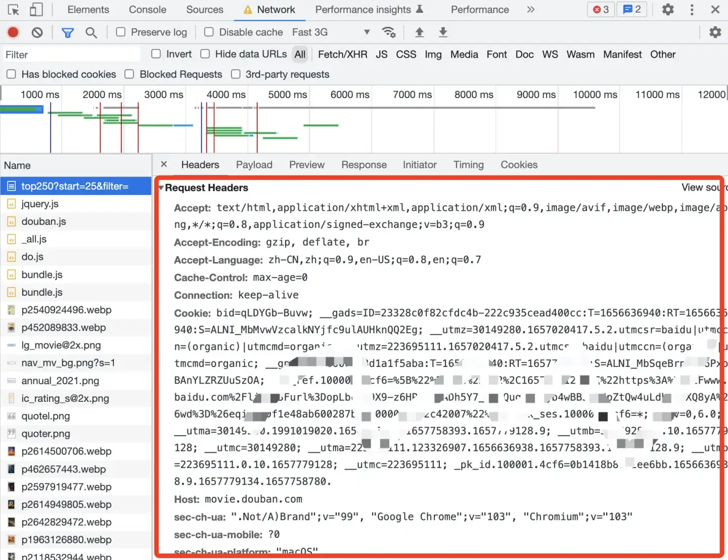Click the Filter text input
This screenshot has width=728, height=560.
click(71, 54)
